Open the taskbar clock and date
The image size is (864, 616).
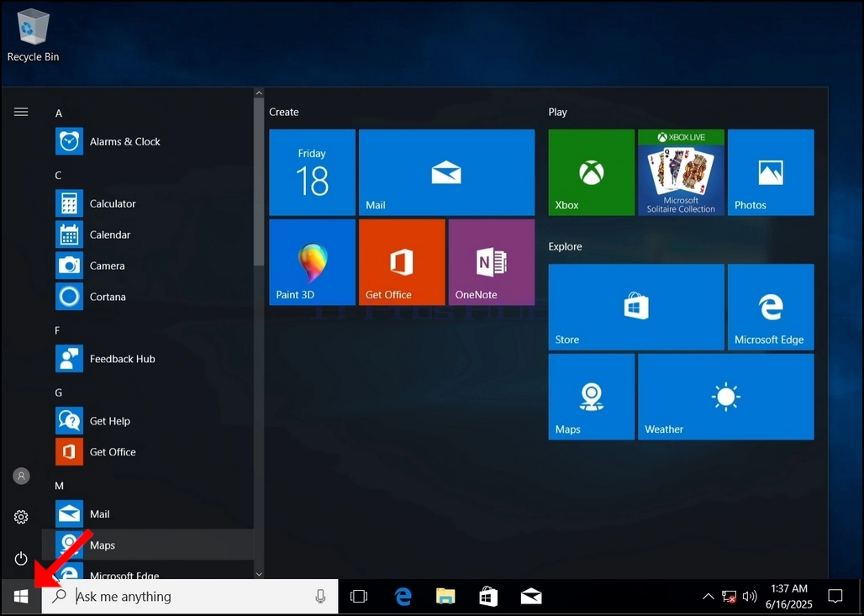pos(789,596)
